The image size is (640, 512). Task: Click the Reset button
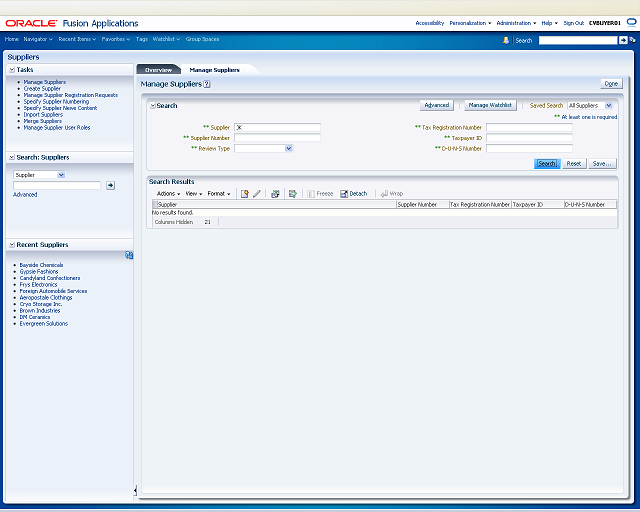(574, 164)
